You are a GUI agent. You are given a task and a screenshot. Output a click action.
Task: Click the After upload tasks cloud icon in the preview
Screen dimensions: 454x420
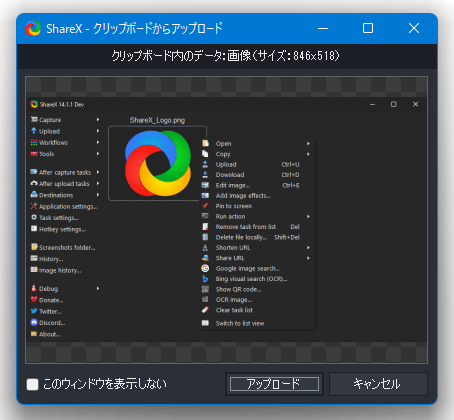point(34,183)
